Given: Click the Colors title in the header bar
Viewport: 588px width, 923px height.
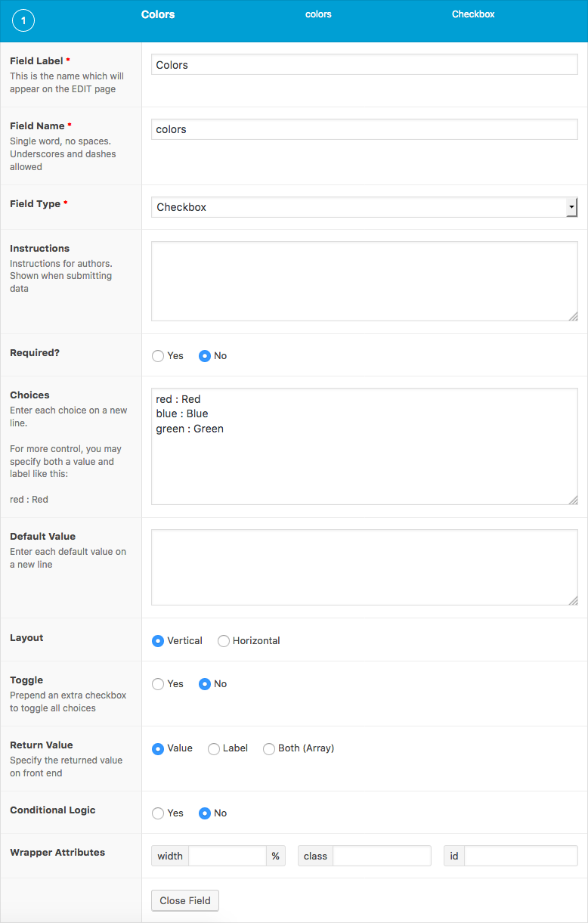Looking at the screenshot, I should [x=158, y=14].
